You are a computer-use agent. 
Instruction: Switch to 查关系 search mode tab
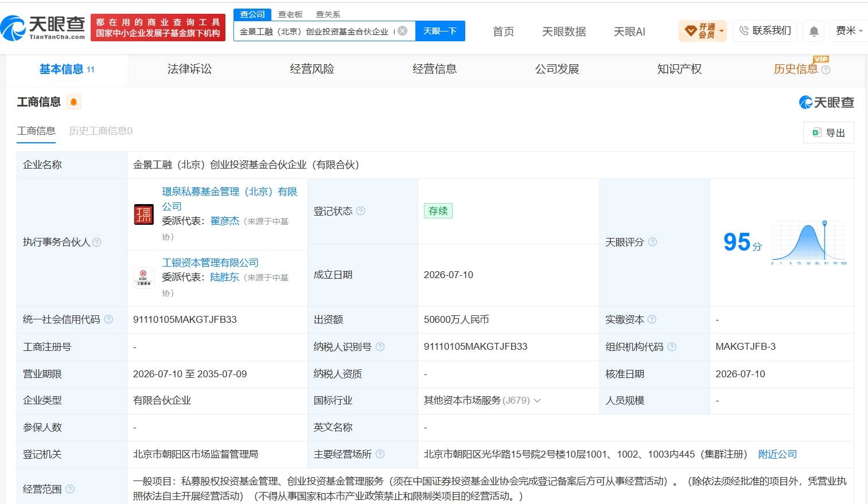point(328,14)
